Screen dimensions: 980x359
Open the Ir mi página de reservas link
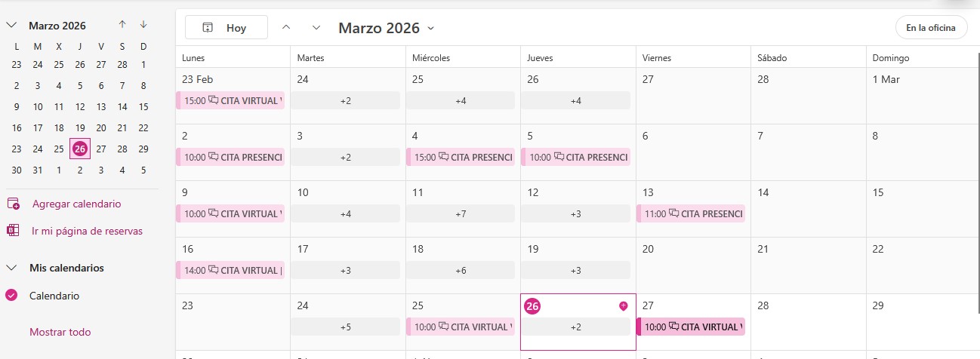coord(87,231)
